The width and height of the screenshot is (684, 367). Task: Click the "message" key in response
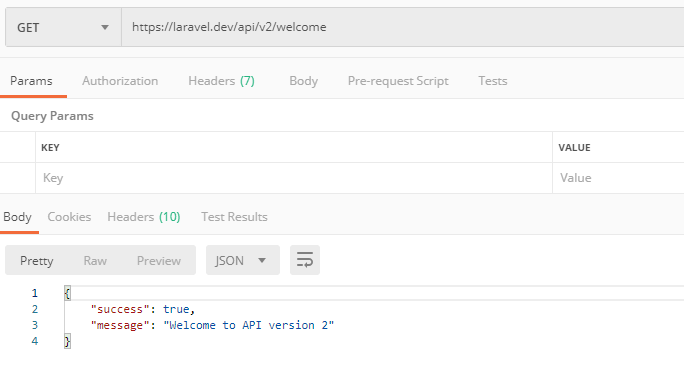(120, 326)
